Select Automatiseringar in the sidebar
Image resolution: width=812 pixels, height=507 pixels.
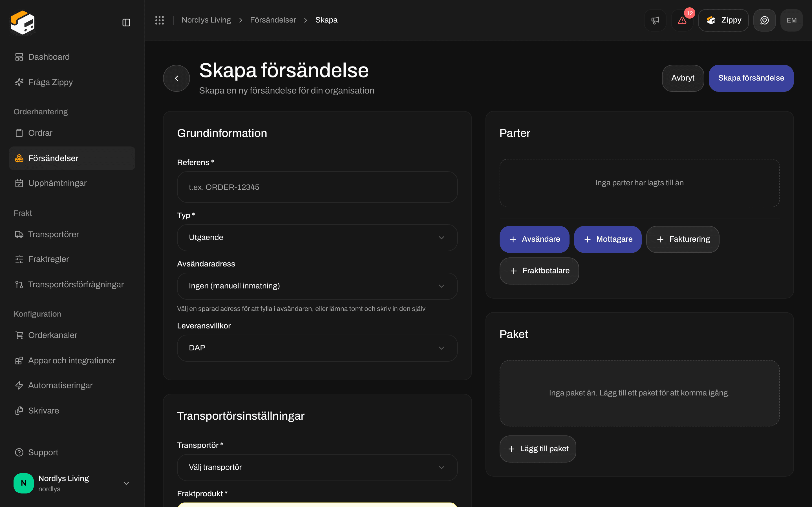point(72,385)
